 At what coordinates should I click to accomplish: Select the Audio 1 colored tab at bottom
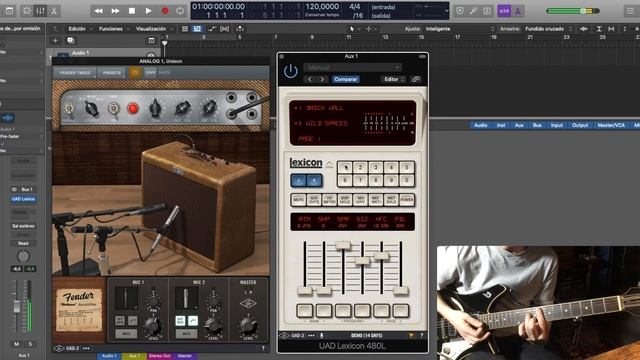point(109,356)
